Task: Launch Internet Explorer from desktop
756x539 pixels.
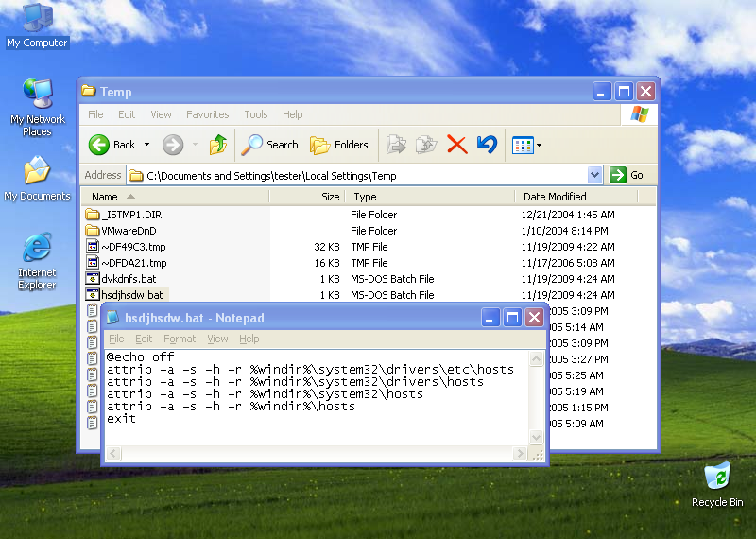Action: (37, 261)
